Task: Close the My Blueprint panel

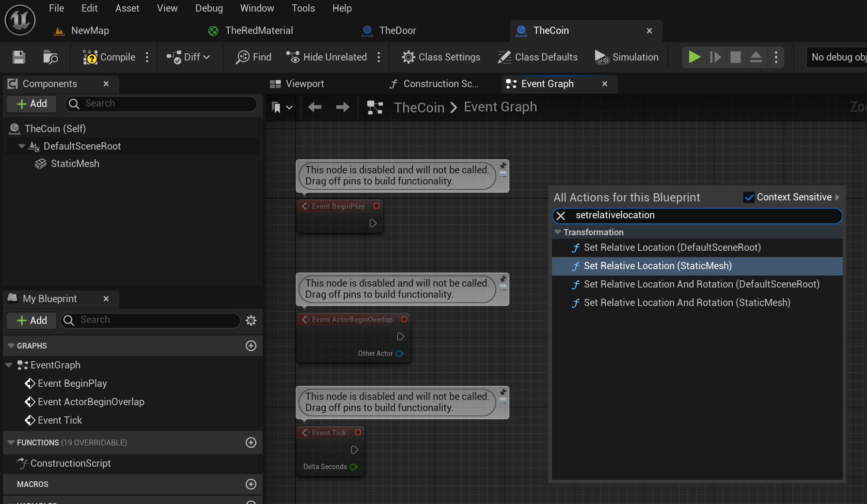Action: [x=106, y=299]
